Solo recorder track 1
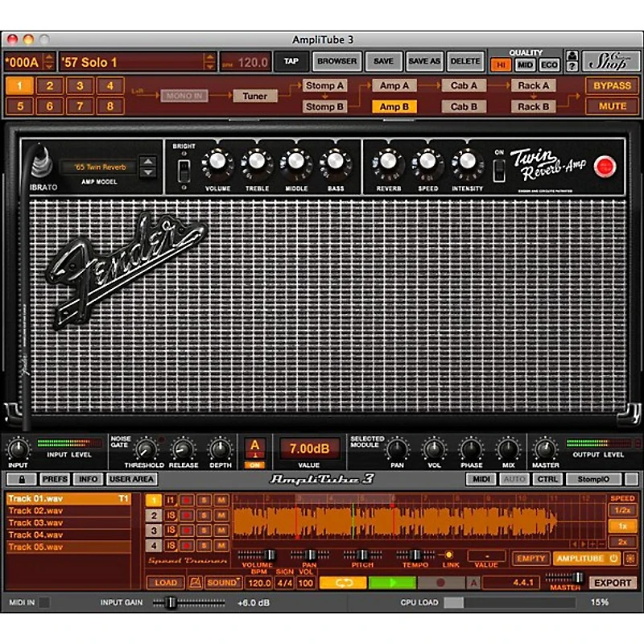This screenshot has height=644, width=644. point(204,500)
